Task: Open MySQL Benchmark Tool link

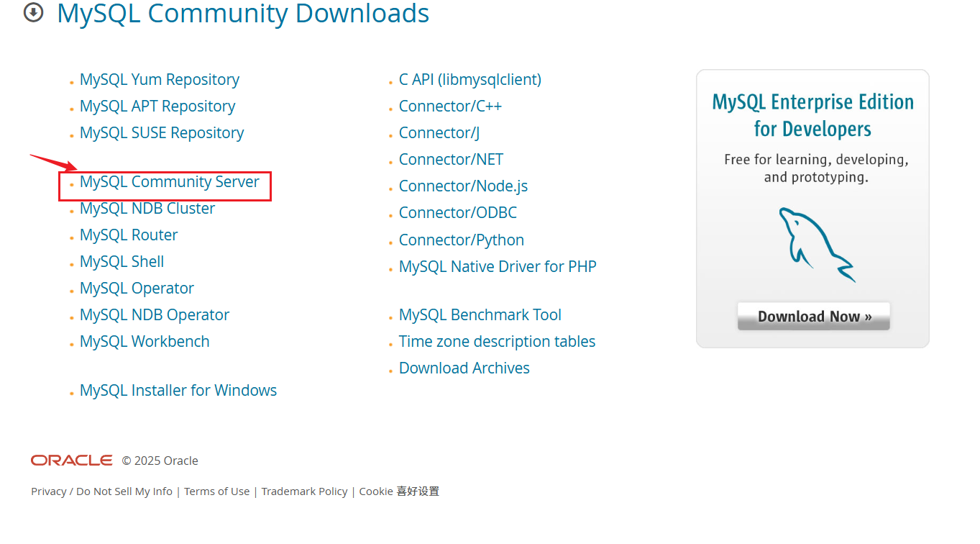Action: pos(480,315)
